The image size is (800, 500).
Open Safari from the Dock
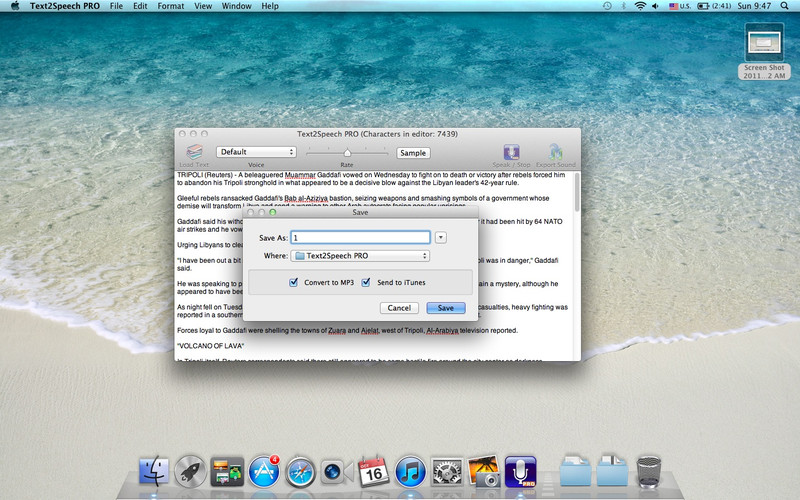click(x=301, y=470)
